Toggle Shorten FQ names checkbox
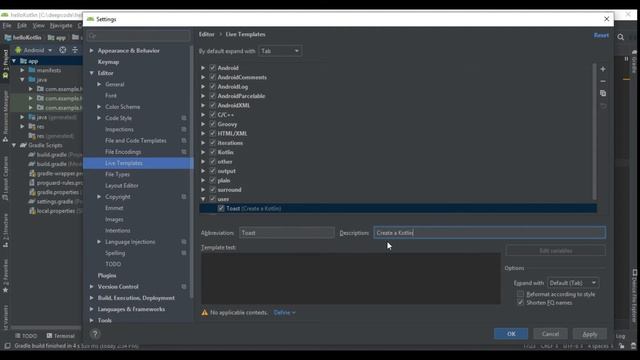Image resolution: width=640 pixels, height=360 pixels. pos(520,303)
